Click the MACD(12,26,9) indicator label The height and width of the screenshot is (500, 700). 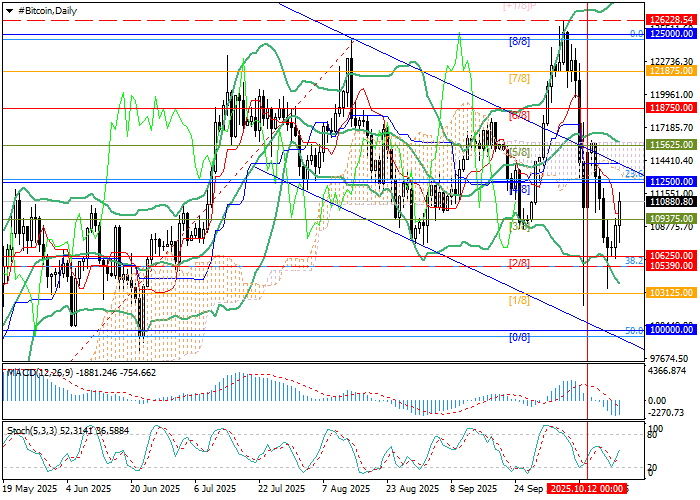pos(40,372)
